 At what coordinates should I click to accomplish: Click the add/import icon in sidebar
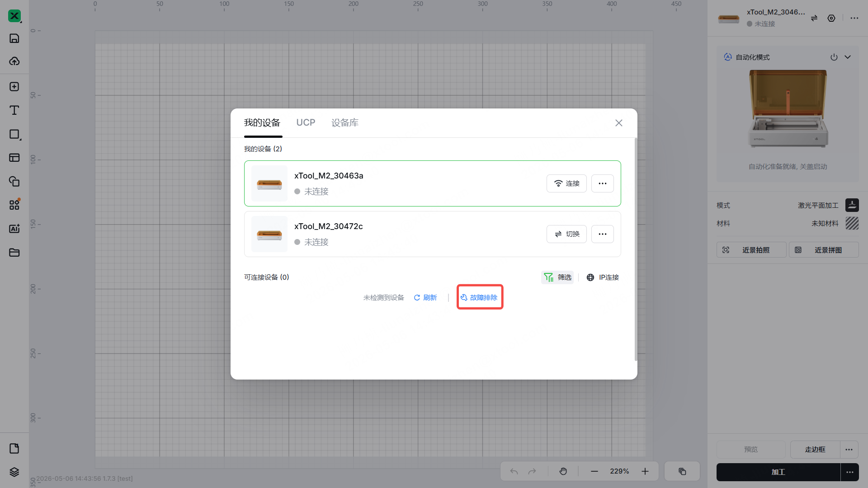tap(14, 86)
